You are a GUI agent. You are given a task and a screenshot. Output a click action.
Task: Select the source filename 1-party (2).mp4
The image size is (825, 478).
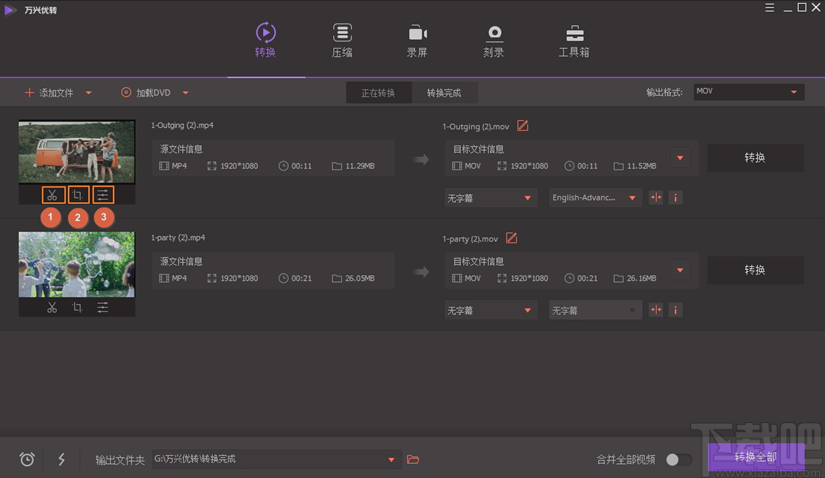click(x=178, y=237)
